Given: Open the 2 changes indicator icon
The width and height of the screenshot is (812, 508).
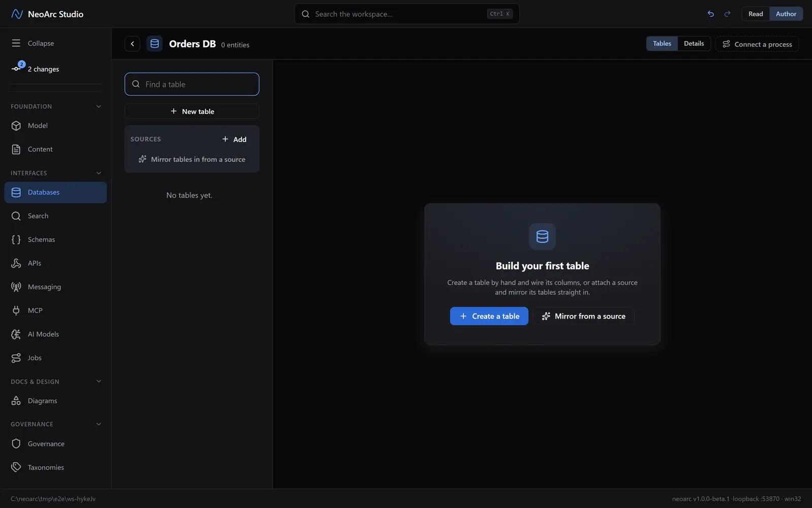Looking at the screenshot, I should (17, 68).
